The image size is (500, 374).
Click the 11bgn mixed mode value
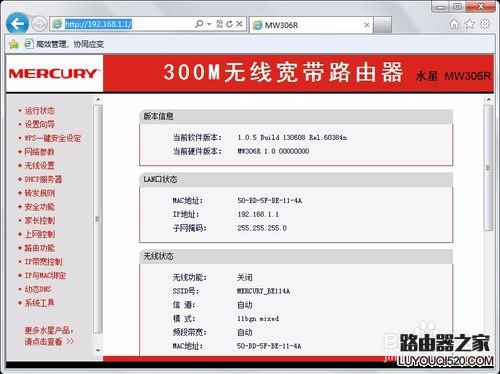click(x=258, y=319)
